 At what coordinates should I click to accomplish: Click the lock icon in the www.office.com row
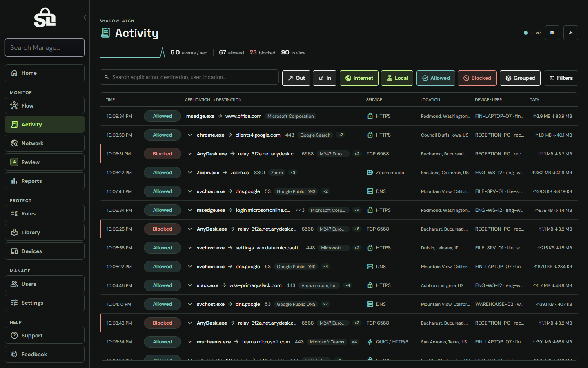point(370,116)
